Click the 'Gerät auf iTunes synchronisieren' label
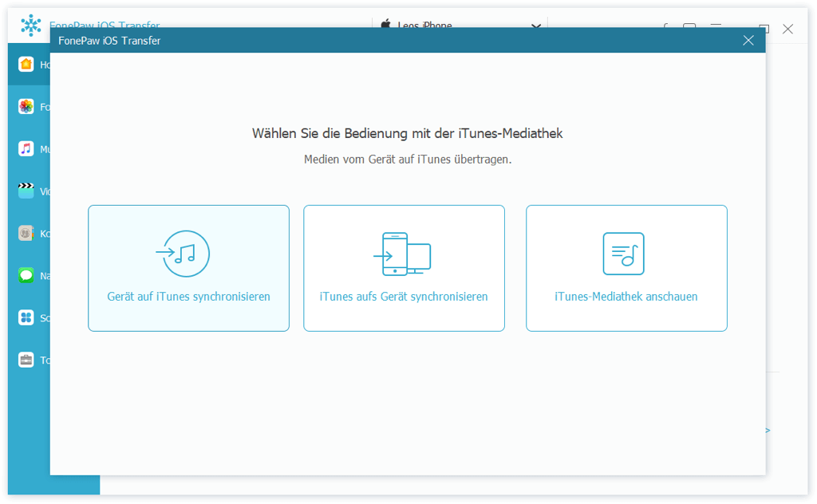 [188, 297]
